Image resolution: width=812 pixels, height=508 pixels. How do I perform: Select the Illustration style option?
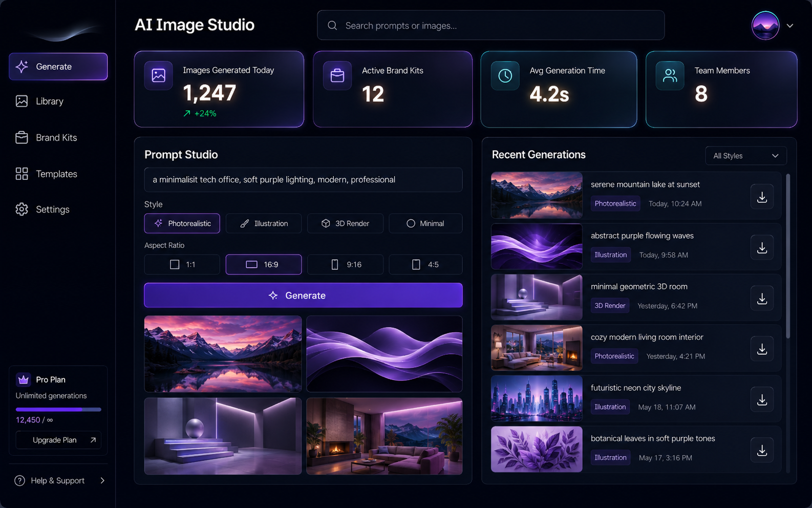[x=264, y=223]
